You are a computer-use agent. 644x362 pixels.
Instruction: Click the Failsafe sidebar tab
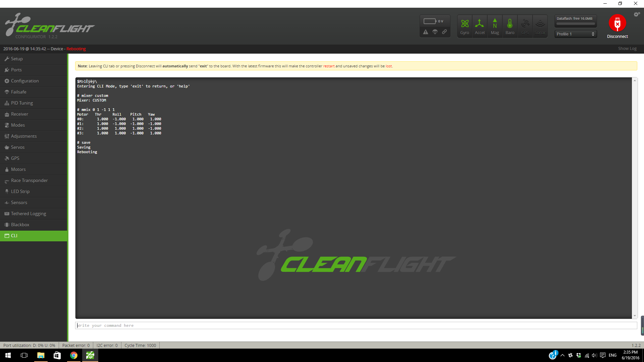click(x=33, y=92)
